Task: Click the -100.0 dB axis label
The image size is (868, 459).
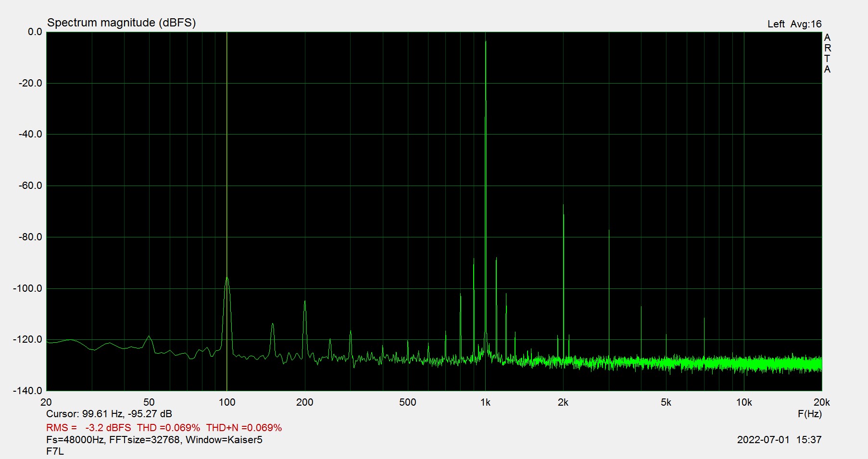Action: 28,288
